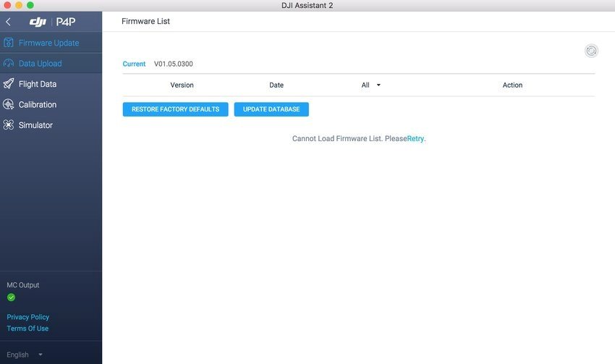The height and width of the screenshot is (364, 615).
Task: Click the Firmware List heading
Action: tap(145, 21)
